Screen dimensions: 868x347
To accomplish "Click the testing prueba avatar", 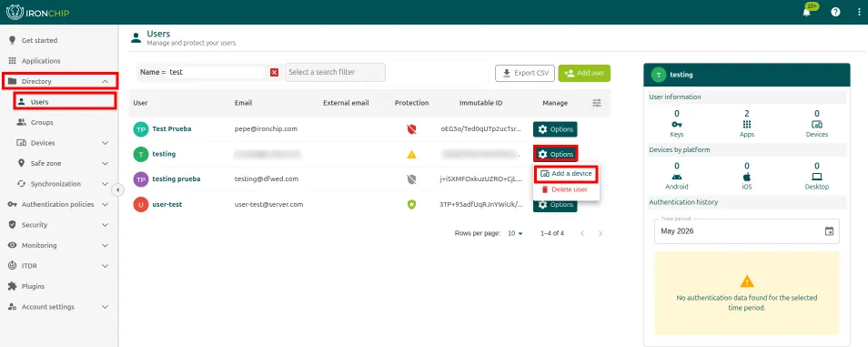I will pyautogui.click(x=141, y=179).
